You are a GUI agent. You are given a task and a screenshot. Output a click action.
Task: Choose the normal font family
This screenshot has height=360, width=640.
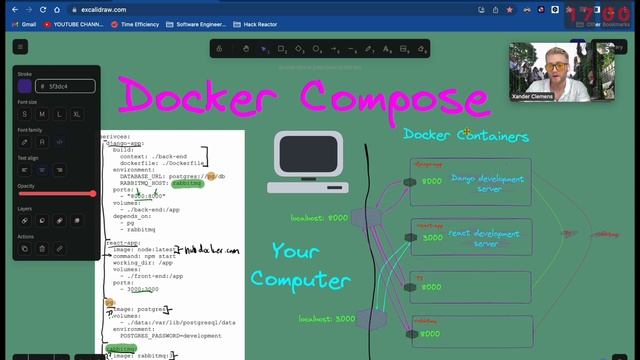[42, 142]
